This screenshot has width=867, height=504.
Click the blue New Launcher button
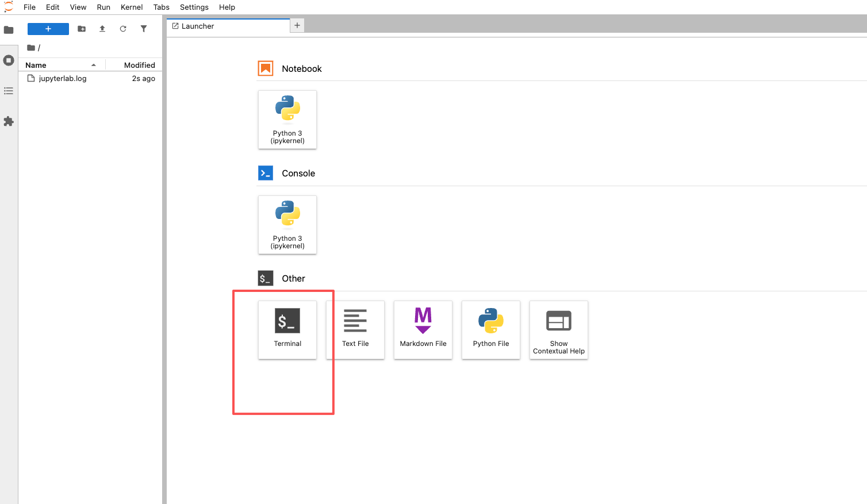48,29
